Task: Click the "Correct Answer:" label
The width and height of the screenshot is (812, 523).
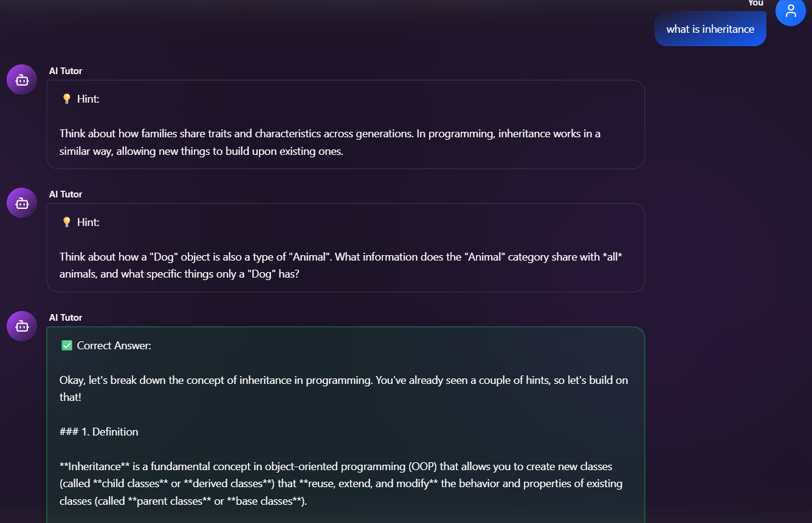Action: click(x=114, y=346)
